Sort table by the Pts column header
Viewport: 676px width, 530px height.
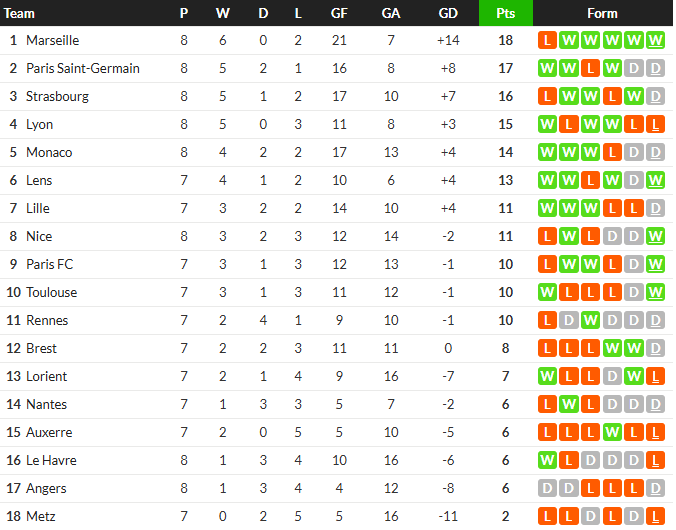click(x=505, y=13)
